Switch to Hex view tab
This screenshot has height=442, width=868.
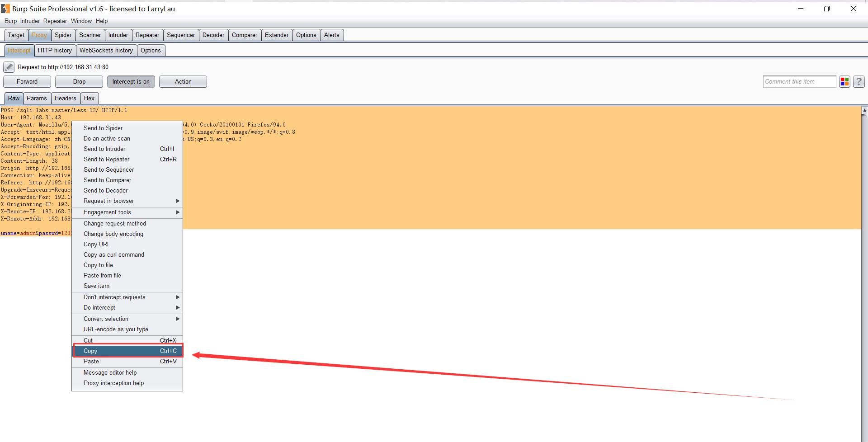(x=89, y=99)
